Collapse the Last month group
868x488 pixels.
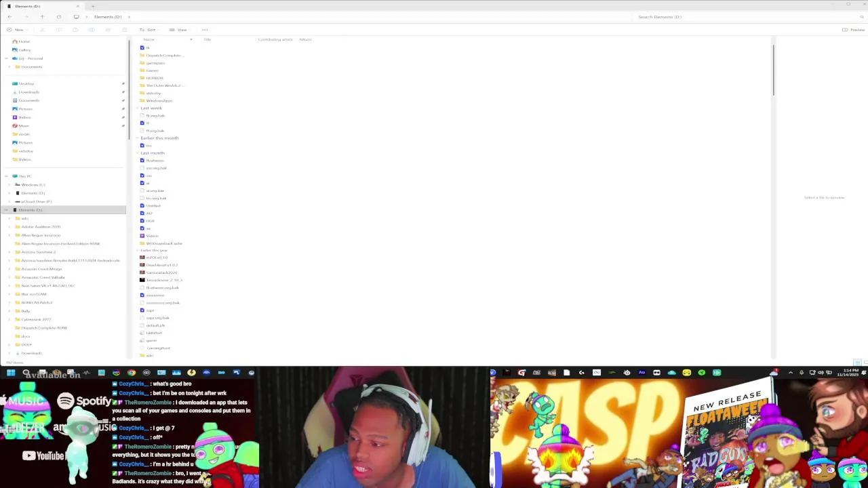click(138, 153)
